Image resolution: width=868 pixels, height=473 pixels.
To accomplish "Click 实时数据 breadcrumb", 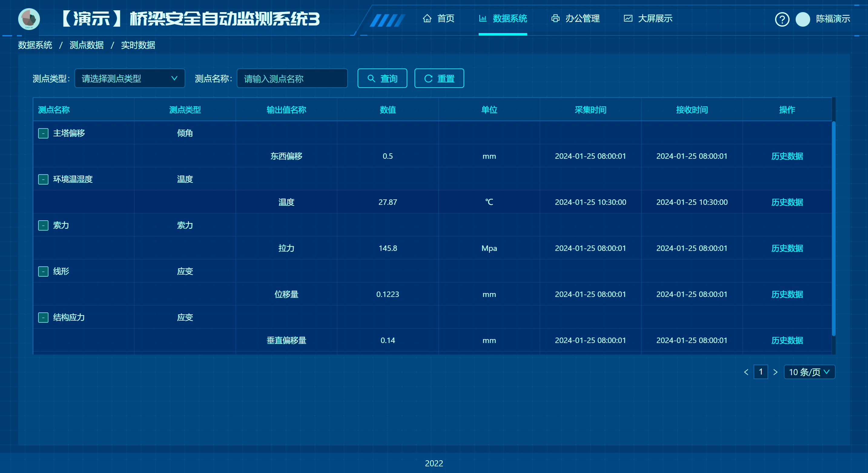I will [x=138, y=45].
